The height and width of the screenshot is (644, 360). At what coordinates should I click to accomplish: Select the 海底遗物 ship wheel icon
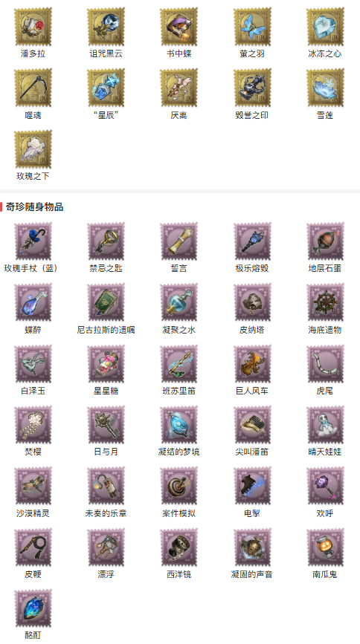(x=325, y=303)
